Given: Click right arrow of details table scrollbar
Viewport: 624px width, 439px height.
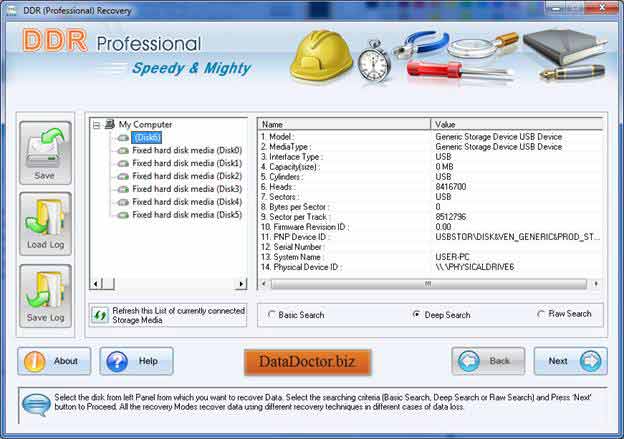Looking at the screenshot, I should [596, 284].
